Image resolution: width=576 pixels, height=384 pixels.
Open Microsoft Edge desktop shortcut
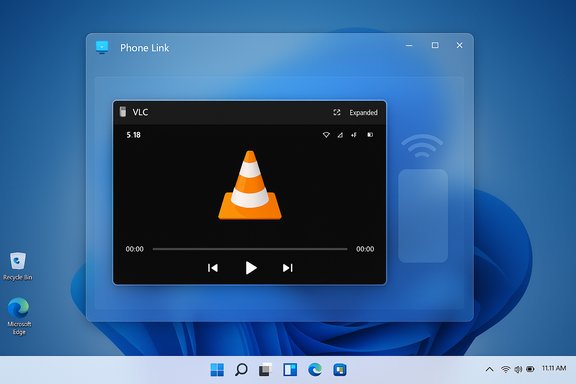19,316
